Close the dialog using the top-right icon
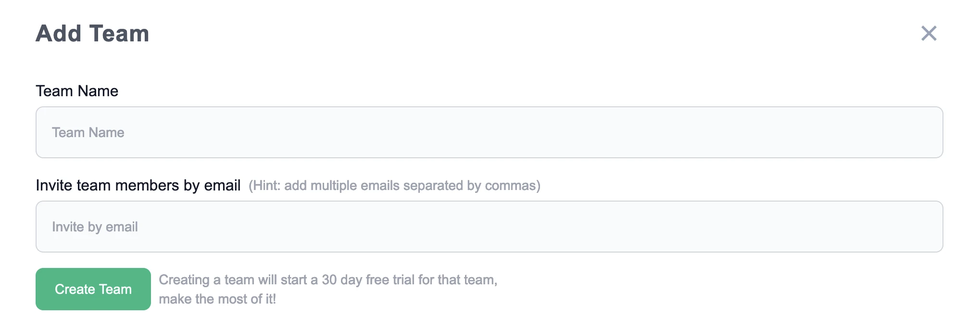The height and width of the screenshot is (330, 980). (929, 33)
